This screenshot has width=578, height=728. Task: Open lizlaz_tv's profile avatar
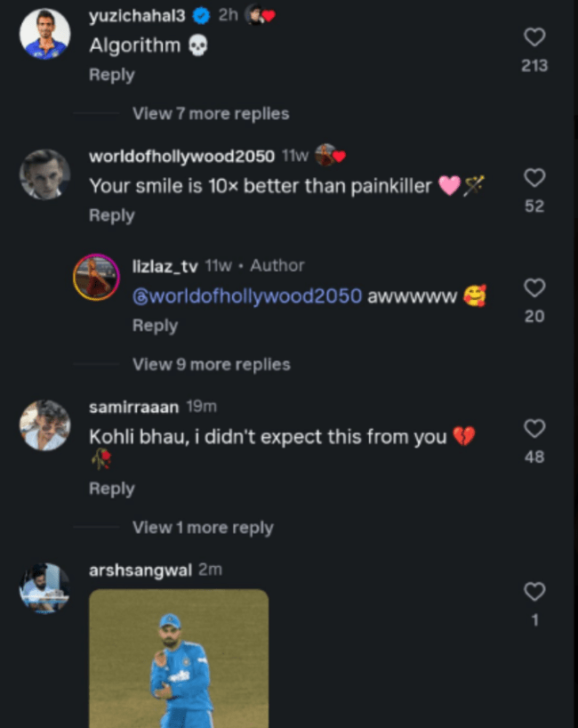coord(96,278)
